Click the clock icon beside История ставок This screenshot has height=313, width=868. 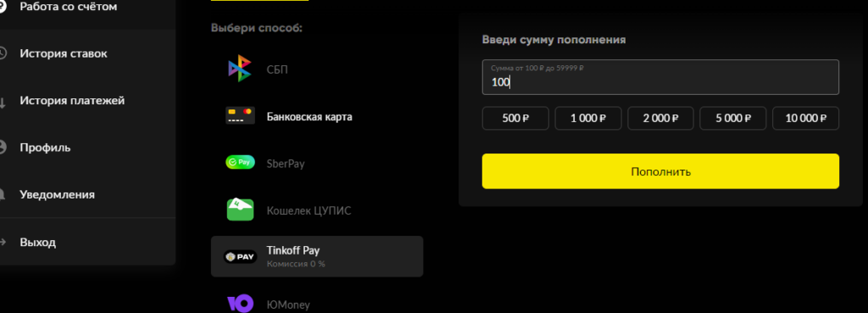3,53
